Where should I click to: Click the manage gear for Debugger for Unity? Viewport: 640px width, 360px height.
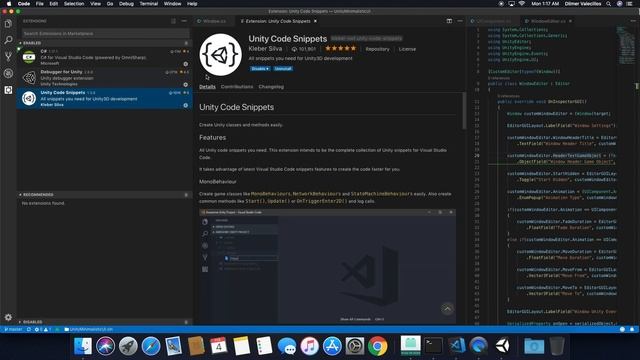pyautogui.click(x=186, y=84)
